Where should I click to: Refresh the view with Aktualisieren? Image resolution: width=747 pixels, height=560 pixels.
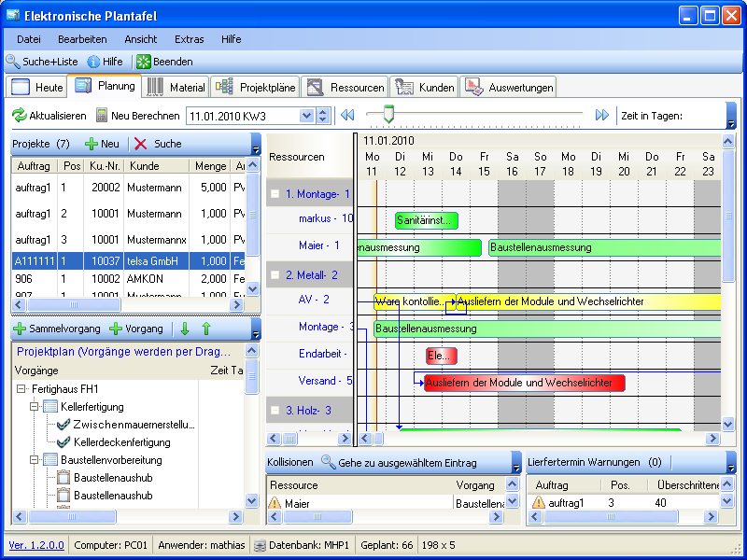coord(19,116)
